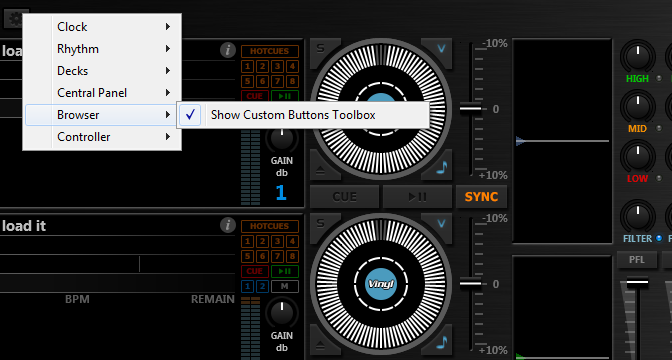Click the eject icon on upper deck
Image resolution: width=672 pixels, height=360 pixels.
tap(321, 171)
